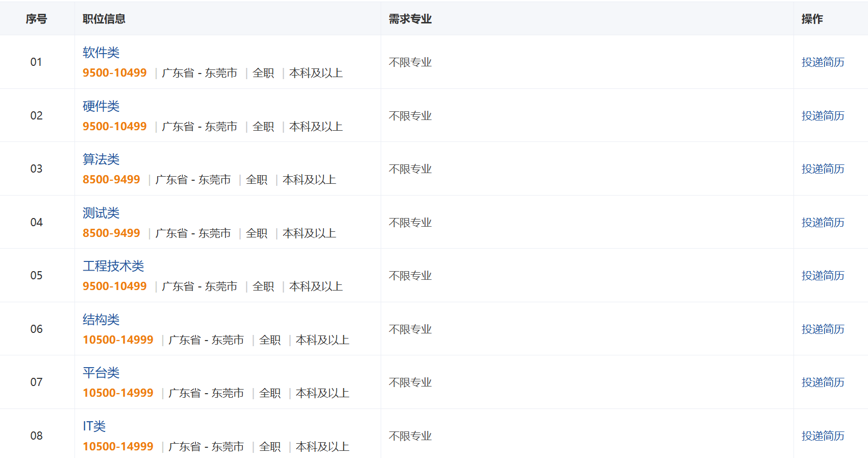
Task: Apply to 平台类 with 投递简历
Action: coord(823,382)
